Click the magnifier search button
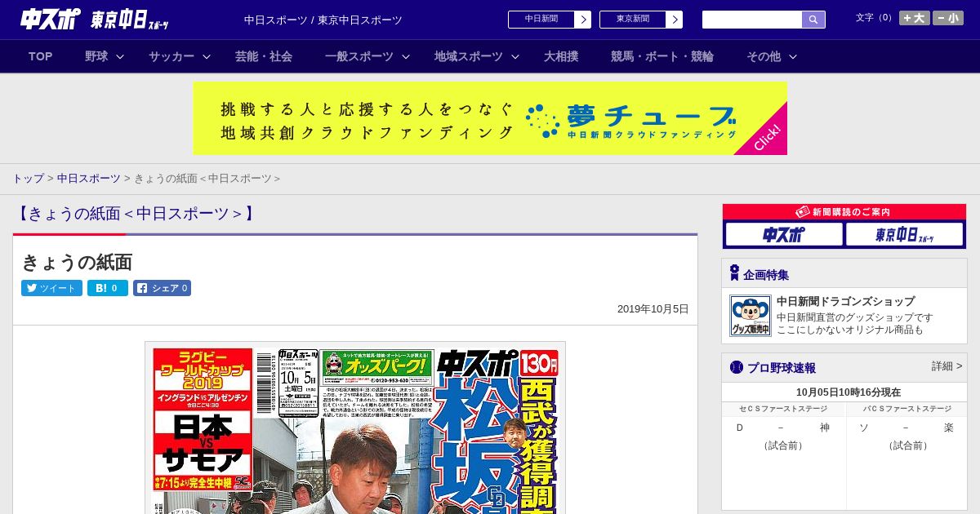This screenshot has width=980, height=514. point(813,20)
